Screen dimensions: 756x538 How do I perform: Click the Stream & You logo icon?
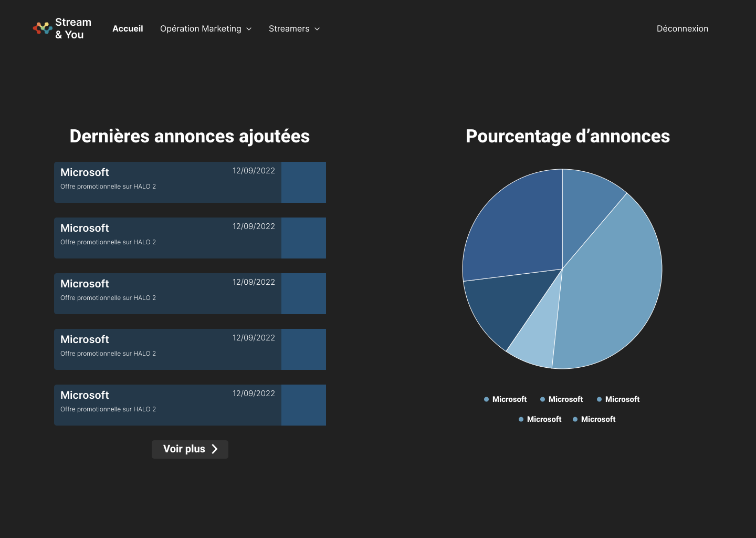(x=43, y=28)
